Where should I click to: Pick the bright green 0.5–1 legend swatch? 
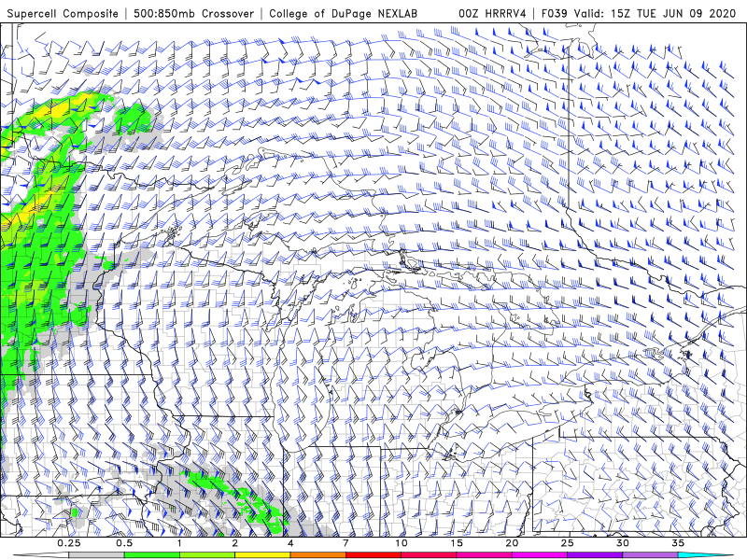coord(152,555)
